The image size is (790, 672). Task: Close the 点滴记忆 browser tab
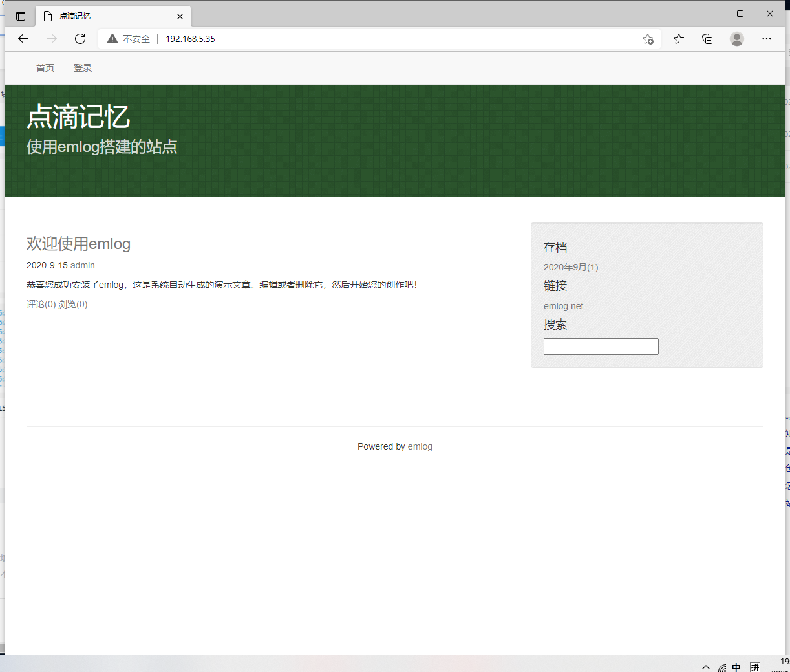point(180,16)
